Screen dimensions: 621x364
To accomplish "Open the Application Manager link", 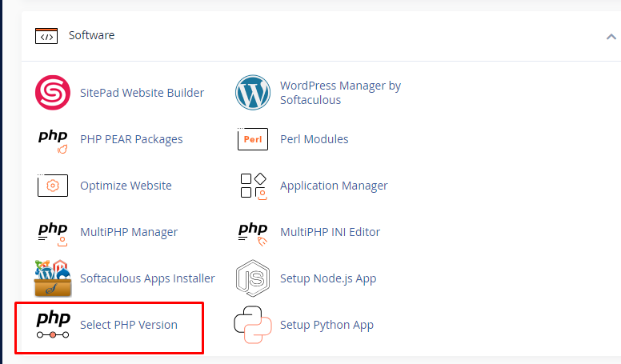I will coord(334,186).
